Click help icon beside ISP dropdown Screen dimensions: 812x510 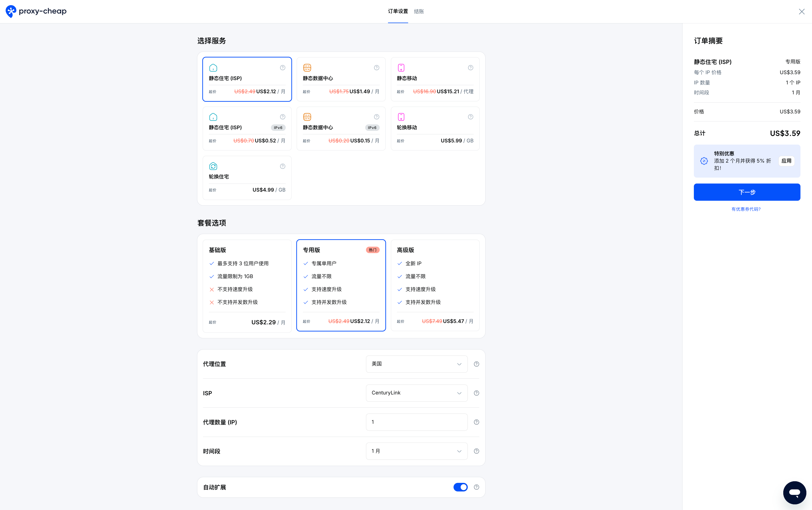[x=476, y=393]
